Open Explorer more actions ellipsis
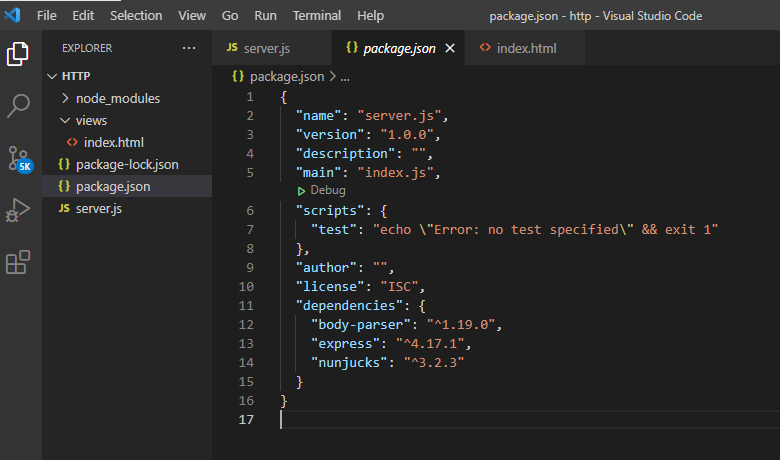Screen dimensions: 780x460 point(189,48)
